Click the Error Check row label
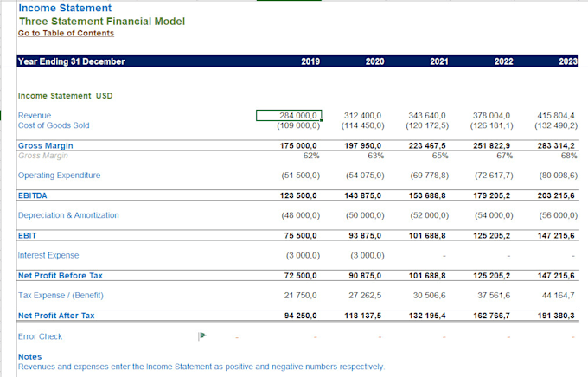Screen dimensions: 588x377 [40, 336]
